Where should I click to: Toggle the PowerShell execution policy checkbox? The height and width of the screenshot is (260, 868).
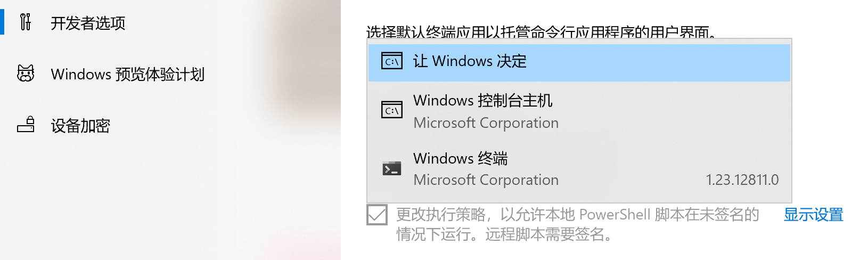[x=377, y=215]
